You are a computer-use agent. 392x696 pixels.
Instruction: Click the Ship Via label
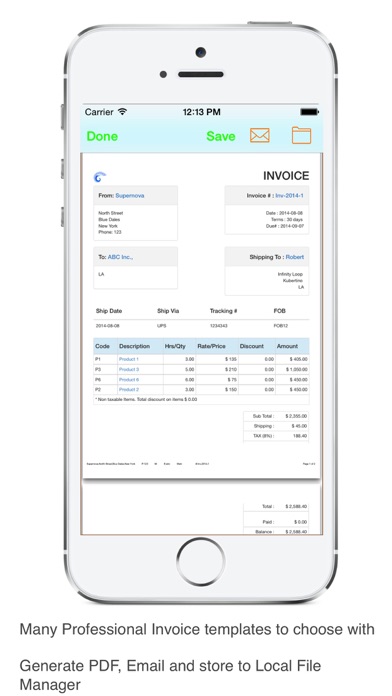168,311
